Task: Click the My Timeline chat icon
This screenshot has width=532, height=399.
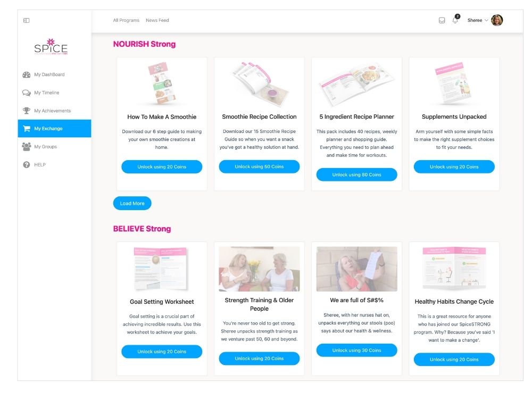Action: [27, 93]
